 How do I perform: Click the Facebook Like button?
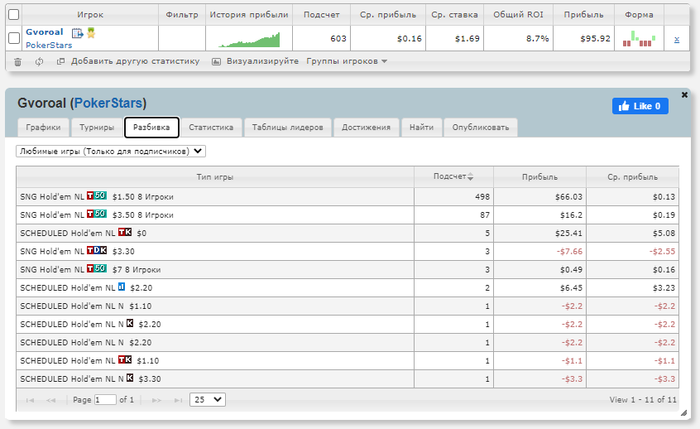click(640, 106)
